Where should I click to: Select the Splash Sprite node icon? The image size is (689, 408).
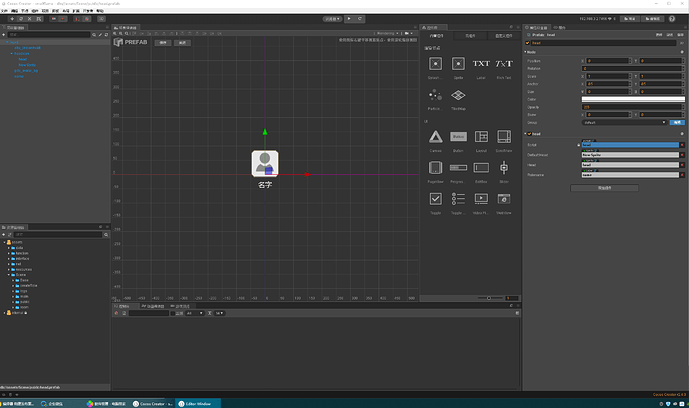pos(435,64)
